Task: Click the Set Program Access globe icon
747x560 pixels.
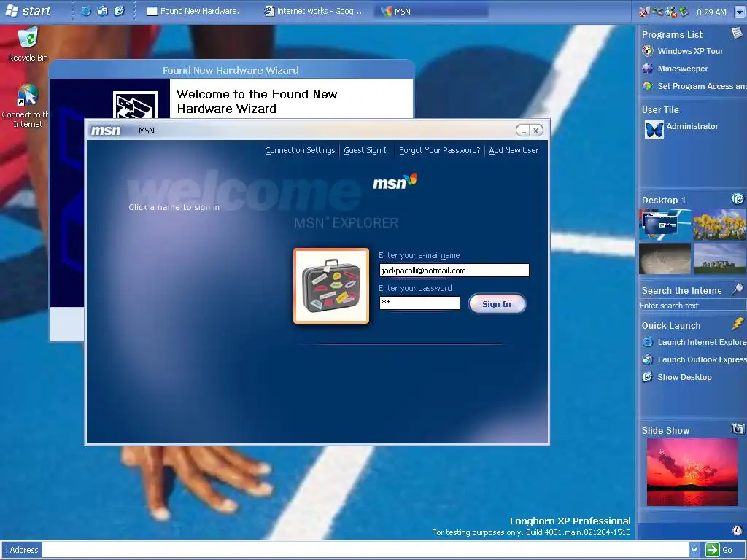Action: [x=648, y=86]
